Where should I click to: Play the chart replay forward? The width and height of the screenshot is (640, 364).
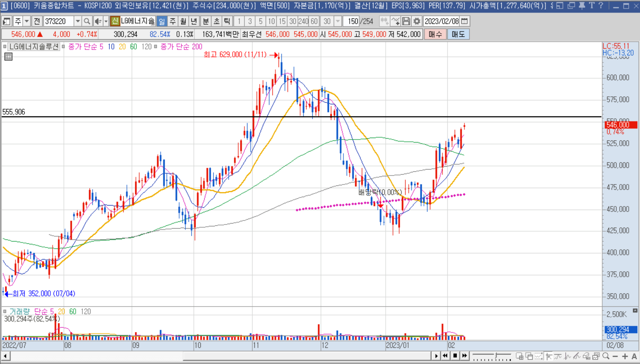pyautogui.click(x=436, y=356)
